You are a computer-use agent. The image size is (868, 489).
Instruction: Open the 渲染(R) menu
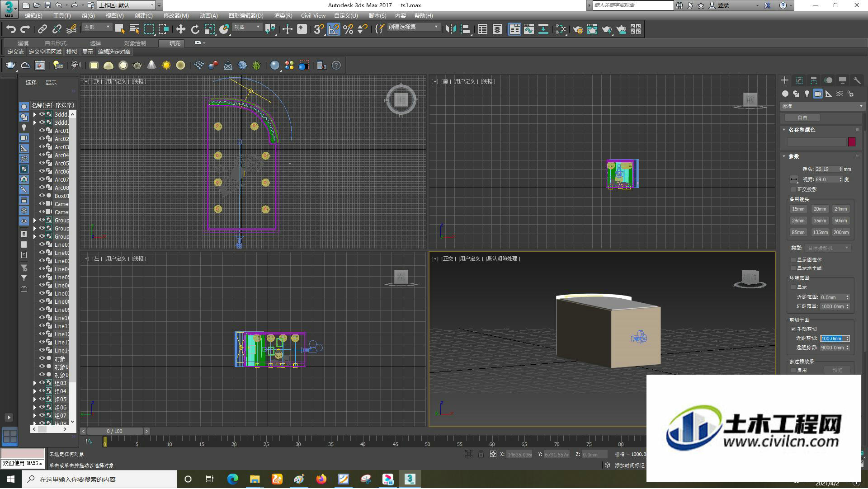pos(283,16)
